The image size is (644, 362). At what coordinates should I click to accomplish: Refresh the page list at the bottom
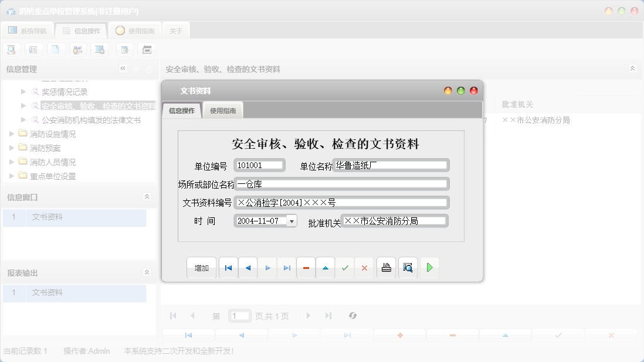pyautogui.click(x=352, y=315)
